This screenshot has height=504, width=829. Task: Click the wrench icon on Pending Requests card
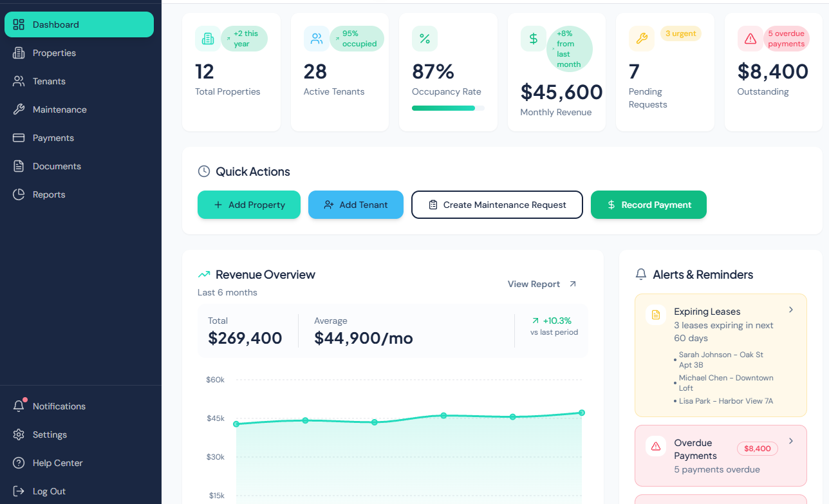point(642,39)
